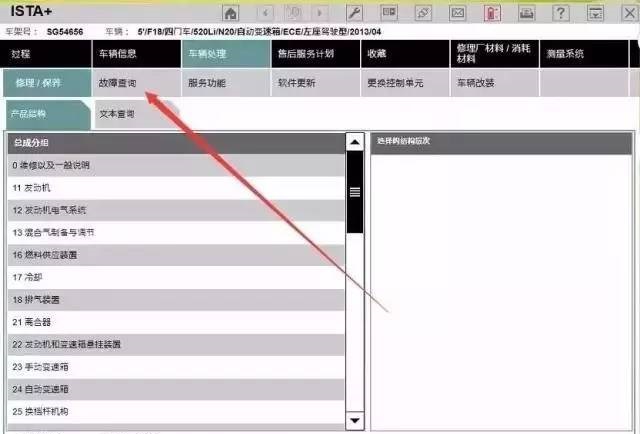This screenshot has width=640, height=434.
Task: Click the connection manager plug icon
Action: click(x=423, y=13)
